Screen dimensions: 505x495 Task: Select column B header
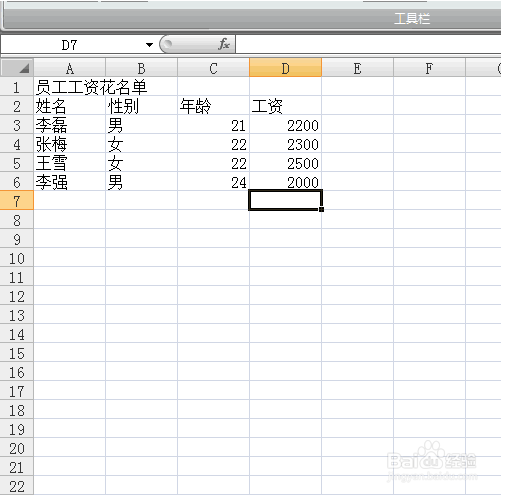tap(142, 68)
